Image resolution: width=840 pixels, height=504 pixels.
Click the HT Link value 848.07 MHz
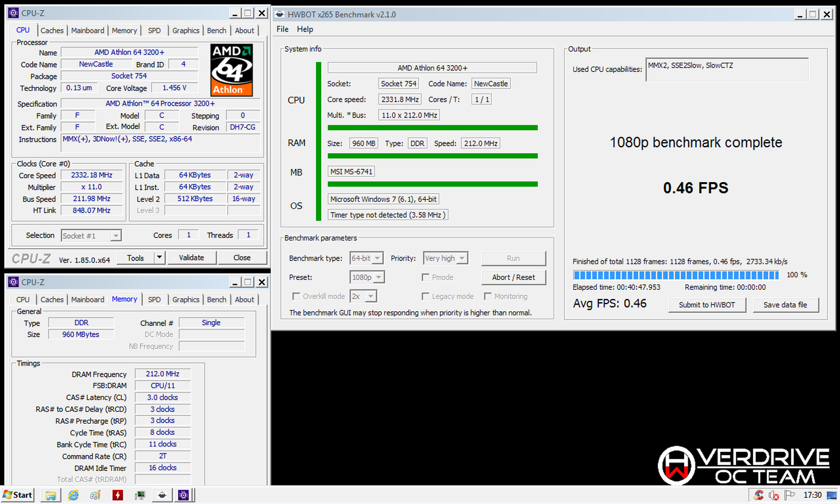[x=91, y=210]
